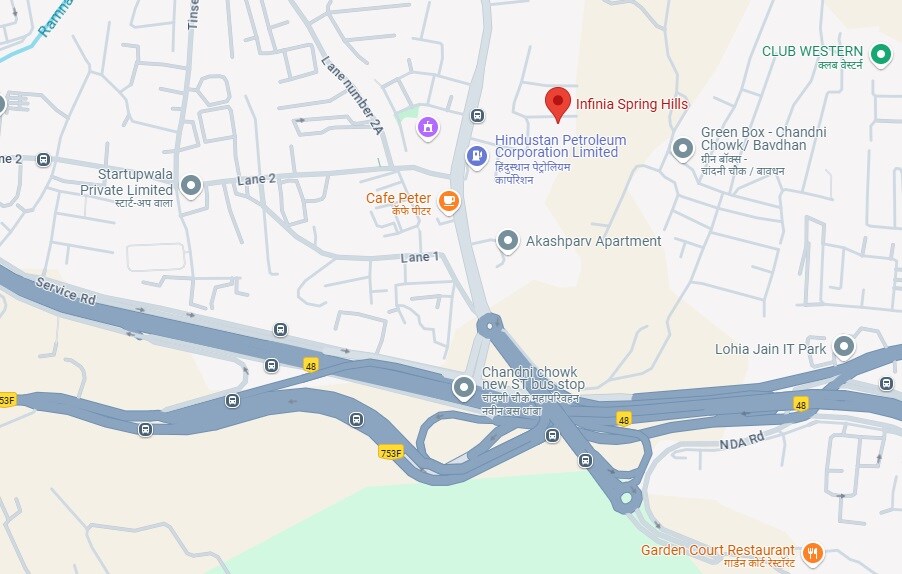This screenshot has width=902, height=574.
Task: Click the Green Box Chandni Chowk marker
Action: [x=683, y=148]
